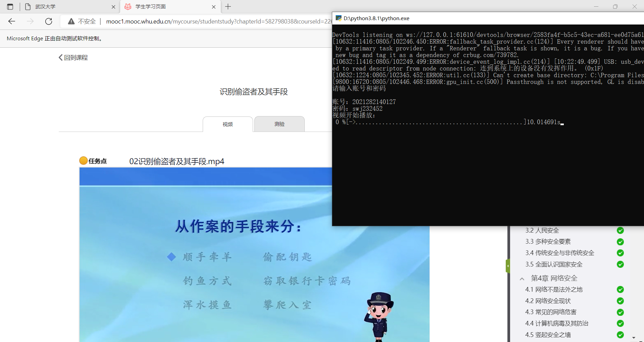Close the Edge browser window
Screen dimensions: 644x342
(x=634, y=7)
